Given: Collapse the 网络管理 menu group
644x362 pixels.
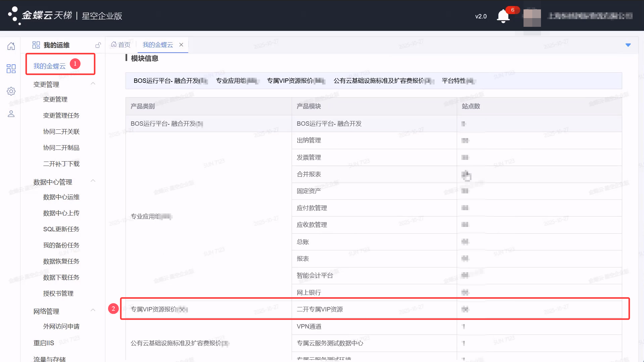Looking at the screenshot, I should [x=93, y=310].
